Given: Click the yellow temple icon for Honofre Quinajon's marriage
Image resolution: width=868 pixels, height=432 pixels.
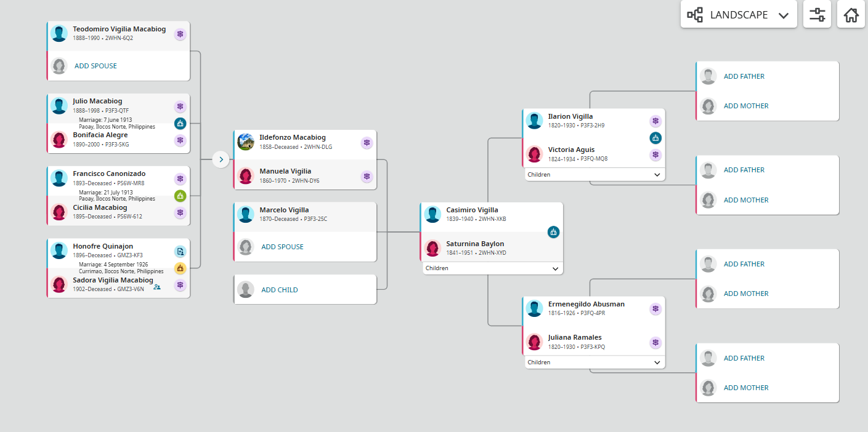Looking at the screenshot, I should coord(180,268).
